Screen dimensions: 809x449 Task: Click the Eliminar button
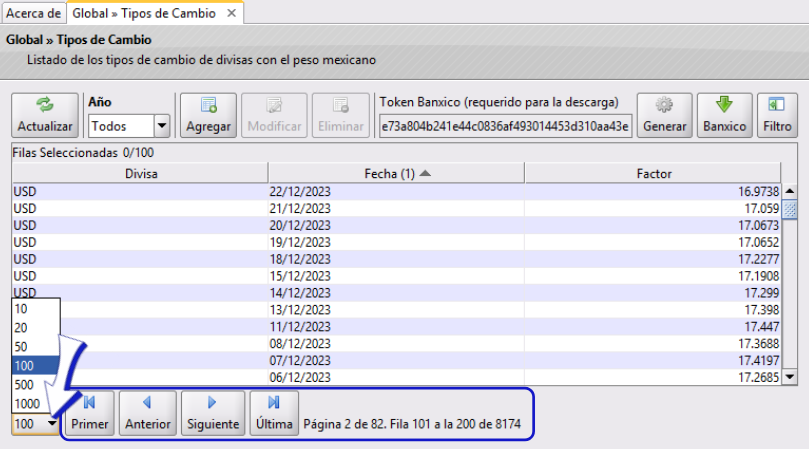click(341, 115)
